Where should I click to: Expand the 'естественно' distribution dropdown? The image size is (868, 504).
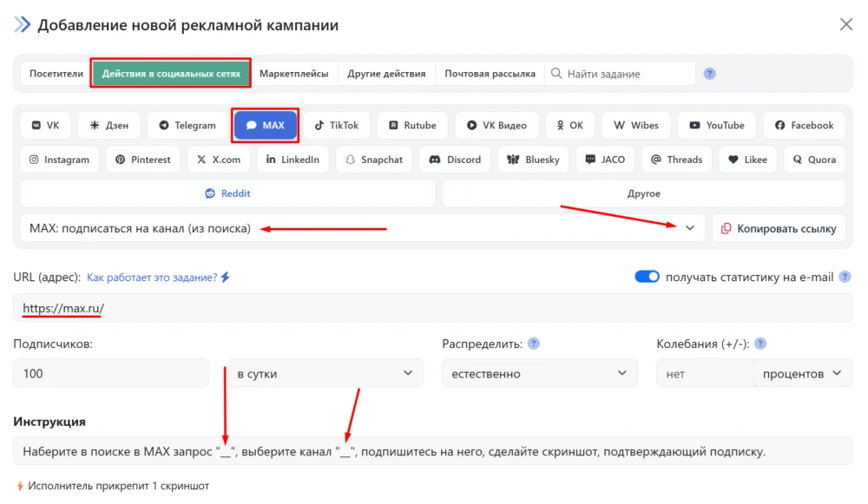click(540, 373)
